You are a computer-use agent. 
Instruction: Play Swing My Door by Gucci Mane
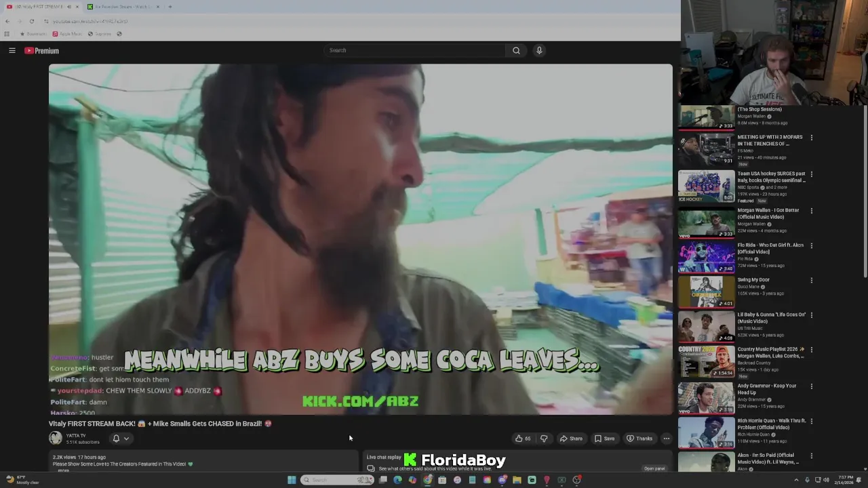click(753, 280)
